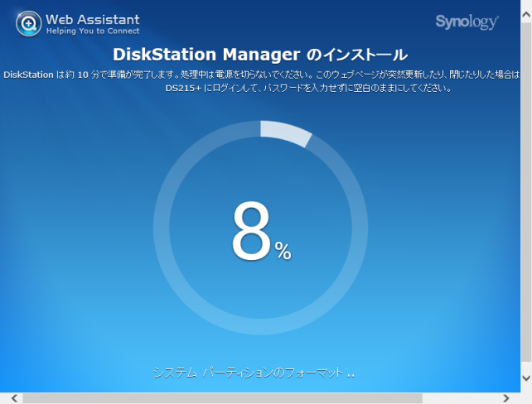Click the left arrow of horizontal scrollbar
Viewport: 532px width, 404px height.
coord(15,398)
